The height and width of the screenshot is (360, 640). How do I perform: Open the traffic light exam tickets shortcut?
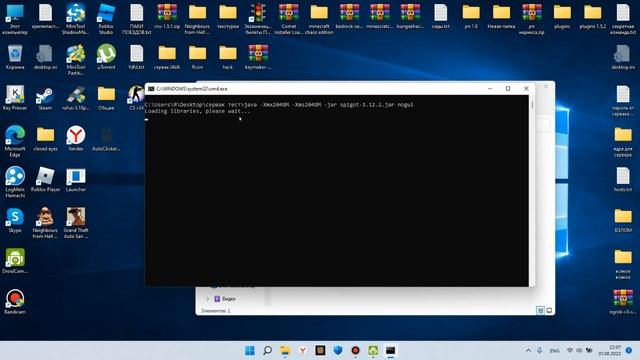tap(258, 18)
